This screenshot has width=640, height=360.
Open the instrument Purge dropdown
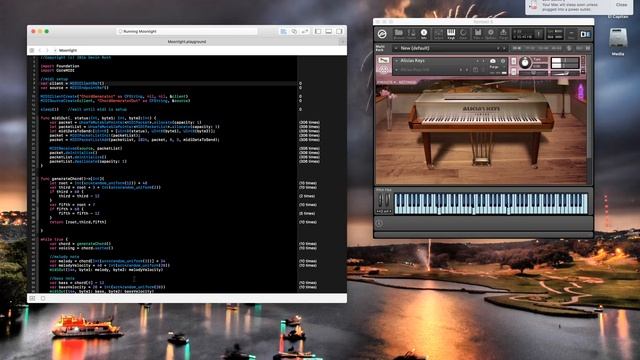pyautogui.click(x=498, y=67)
